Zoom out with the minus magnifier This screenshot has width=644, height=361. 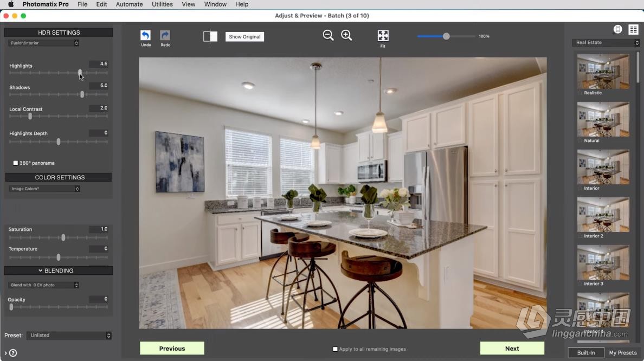pyautogui.click(x=328, y=35)
